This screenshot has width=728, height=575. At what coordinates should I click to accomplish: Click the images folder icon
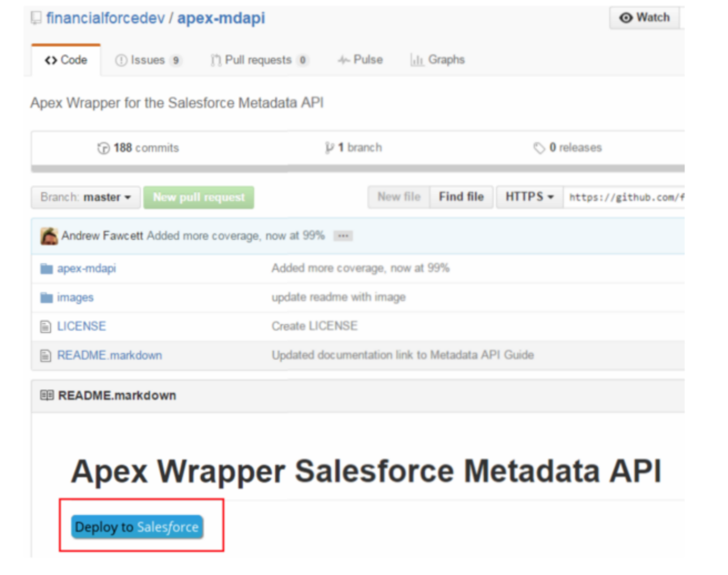46,298
